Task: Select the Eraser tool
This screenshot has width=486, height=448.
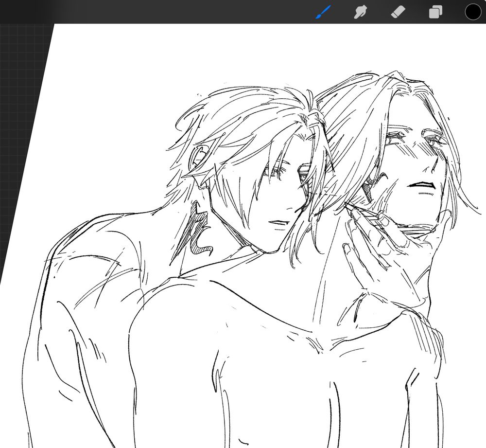Action: [398, 13]
